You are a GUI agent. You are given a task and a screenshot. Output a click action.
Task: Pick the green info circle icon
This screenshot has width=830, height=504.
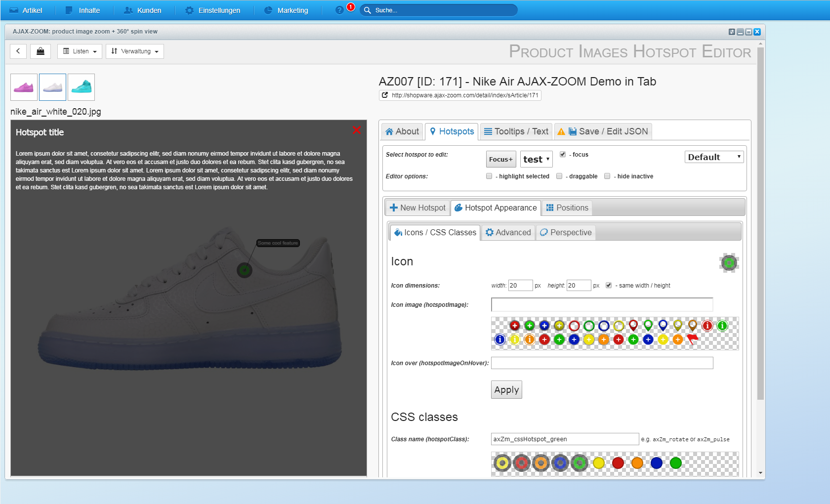pyautogui.click(x=722, y=326)
